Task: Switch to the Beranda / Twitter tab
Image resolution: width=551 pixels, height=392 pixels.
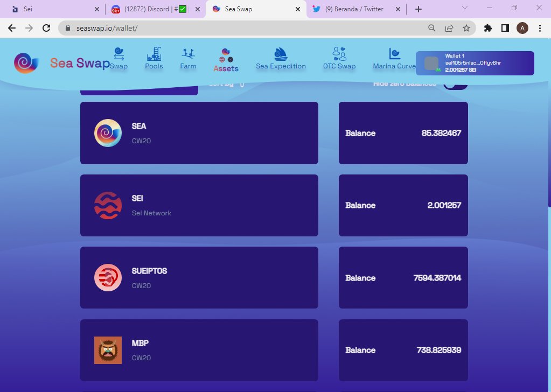Action: coord(357,9)
